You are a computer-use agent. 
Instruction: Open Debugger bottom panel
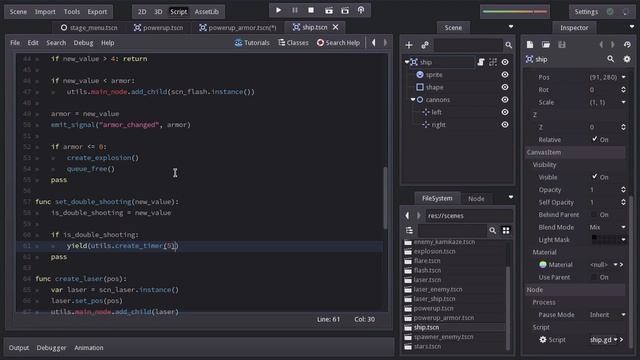pos(51,348)
